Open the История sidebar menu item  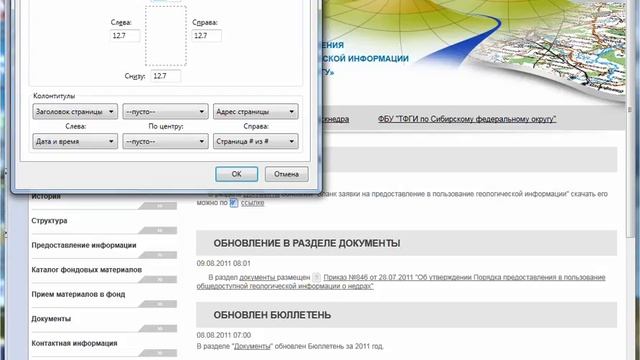(46, 196)
